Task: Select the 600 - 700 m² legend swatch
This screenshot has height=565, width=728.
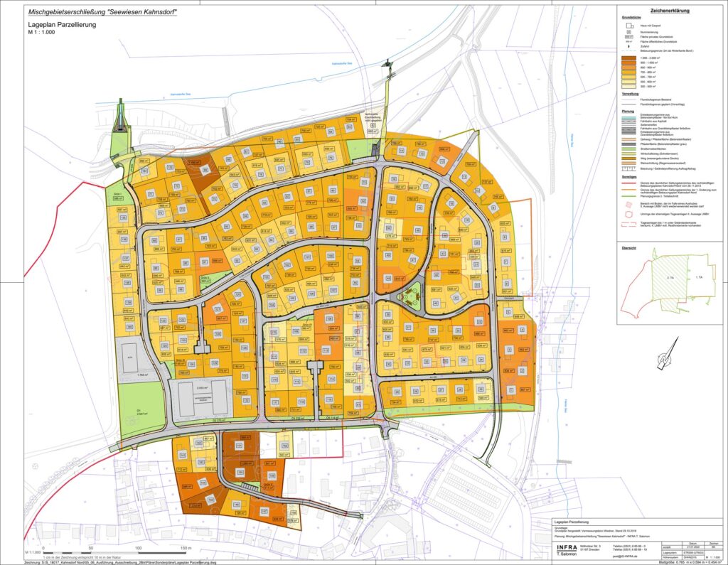Action: pos(628,77)
